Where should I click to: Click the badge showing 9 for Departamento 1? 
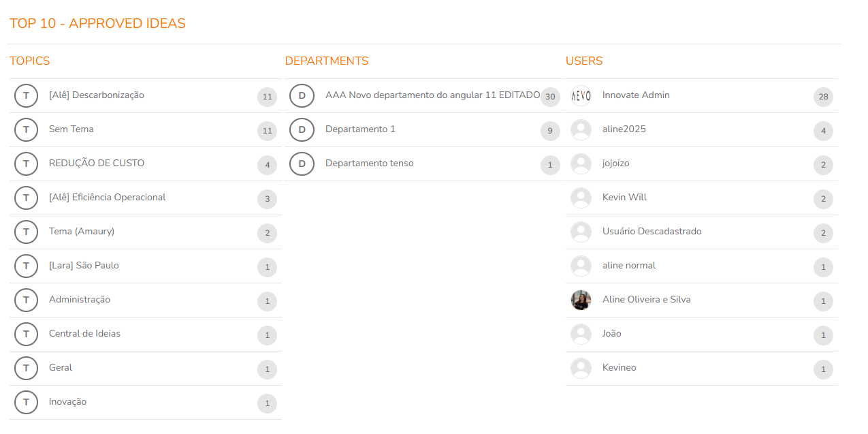pyautogui.click(x=550, y=131)
